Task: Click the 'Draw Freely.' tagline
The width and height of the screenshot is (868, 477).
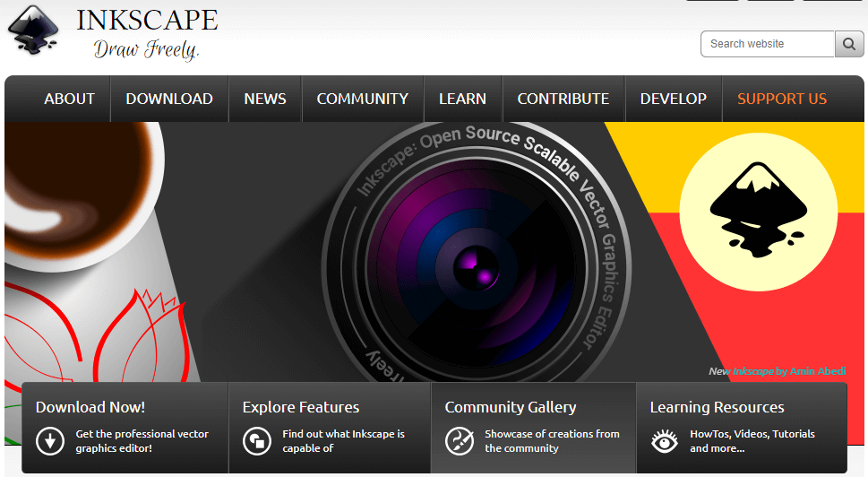Action: tap(146, 49)
